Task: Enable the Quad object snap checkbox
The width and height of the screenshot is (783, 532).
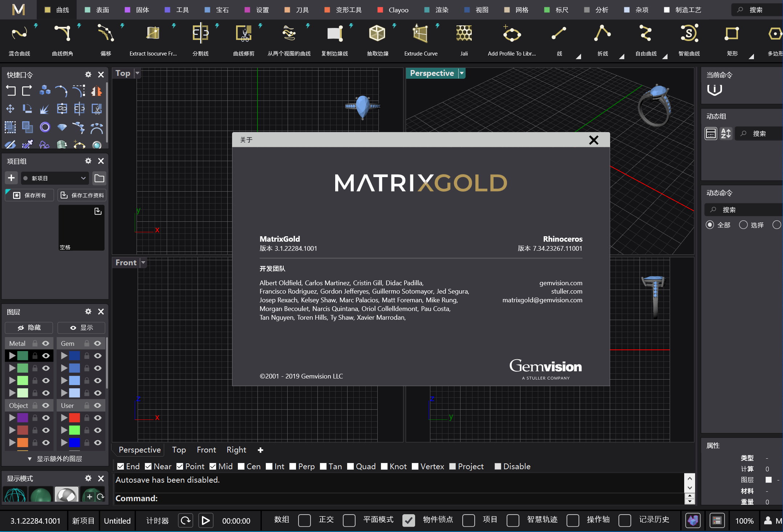Action: point(350,466)
